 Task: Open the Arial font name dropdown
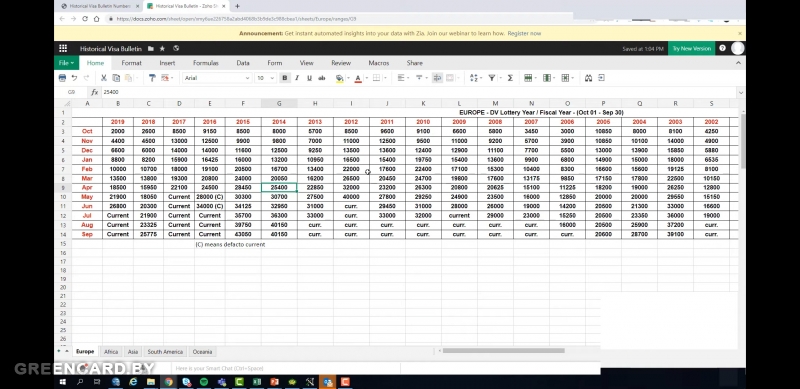coord(217,78)
